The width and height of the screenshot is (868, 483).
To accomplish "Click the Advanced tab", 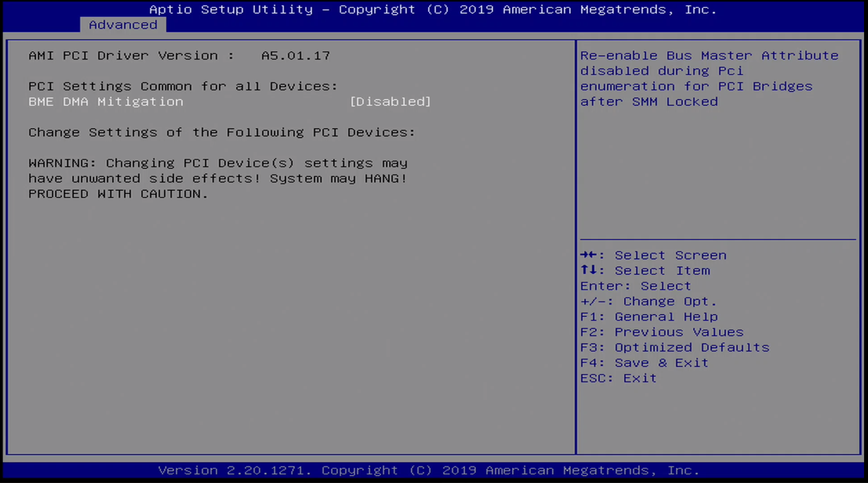I will coord(121,24).
